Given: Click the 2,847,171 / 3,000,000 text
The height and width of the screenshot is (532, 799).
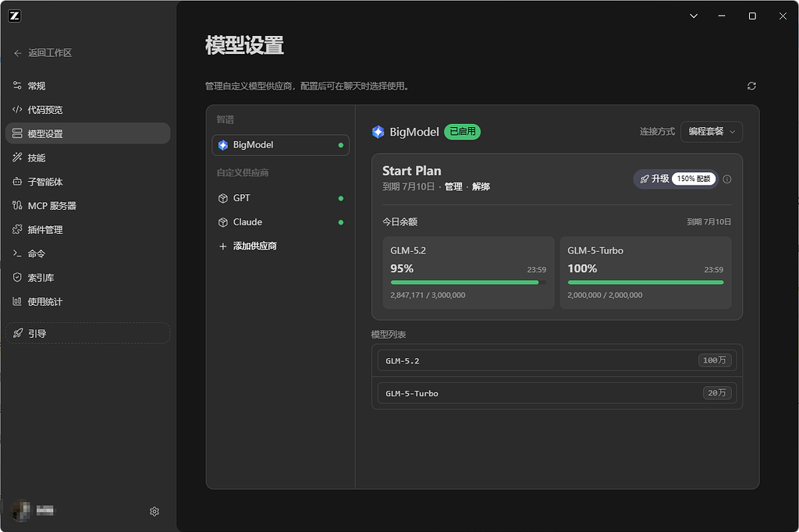Looking at the screenshot, I should (428, 295).
